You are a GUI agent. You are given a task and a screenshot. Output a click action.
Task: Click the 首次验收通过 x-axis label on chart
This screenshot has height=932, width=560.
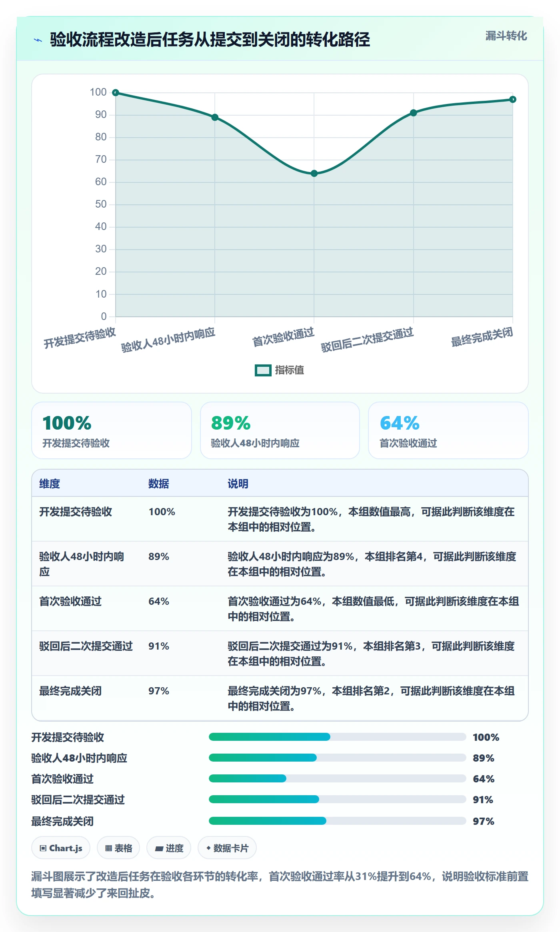(283, 337)
